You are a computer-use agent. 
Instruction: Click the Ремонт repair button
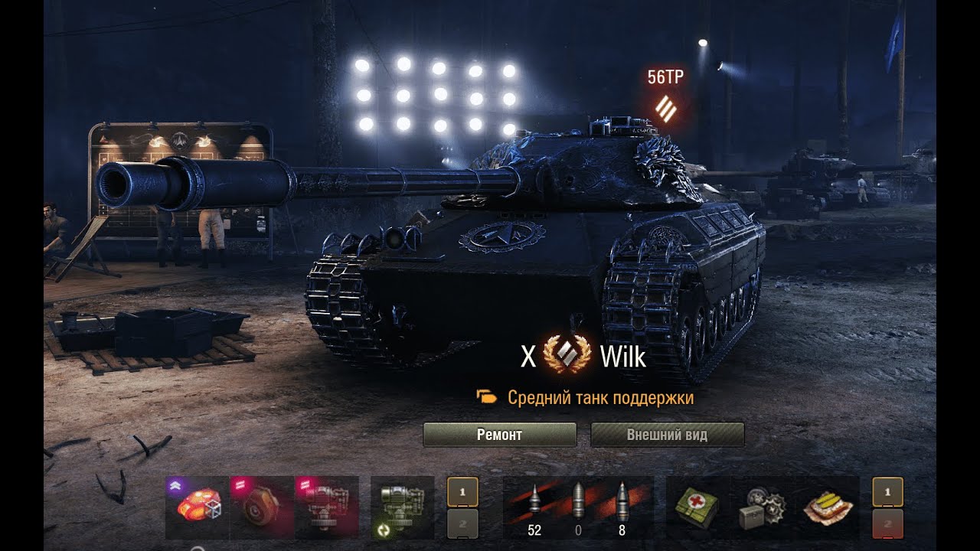[x=499, y=435]
